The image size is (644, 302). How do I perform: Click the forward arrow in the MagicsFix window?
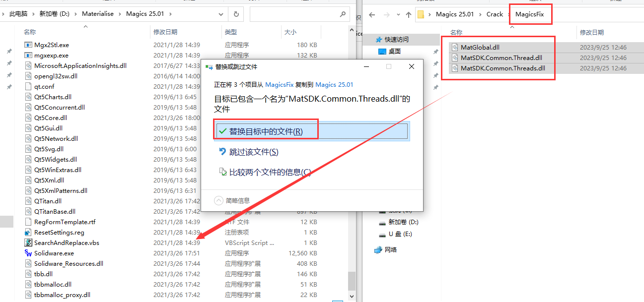(x=386, y=14)
